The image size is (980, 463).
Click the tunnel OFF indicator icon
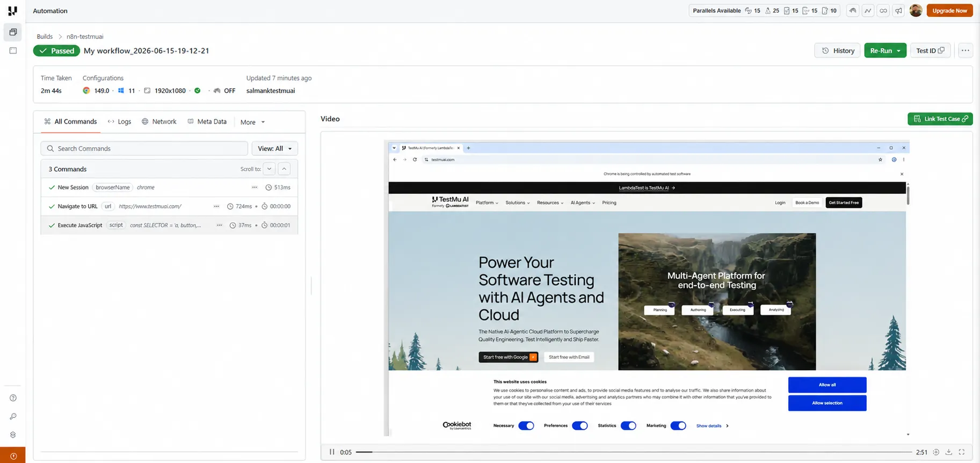(217, 91)
